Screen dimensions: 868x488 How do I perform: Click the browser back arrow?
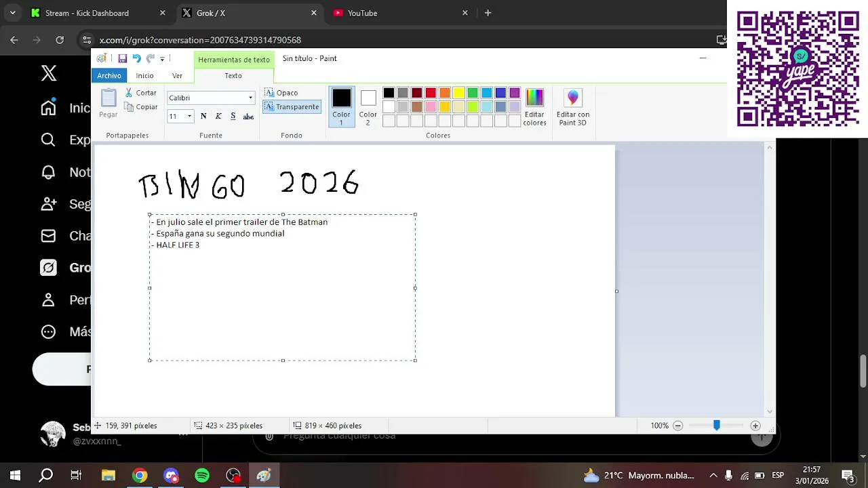[14, 40]
